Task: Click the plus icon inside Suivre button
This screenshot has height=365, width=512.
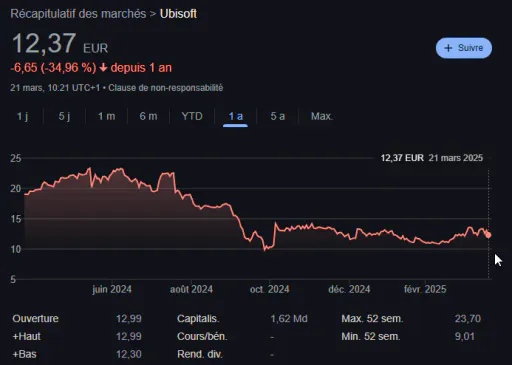Action: 448,48
